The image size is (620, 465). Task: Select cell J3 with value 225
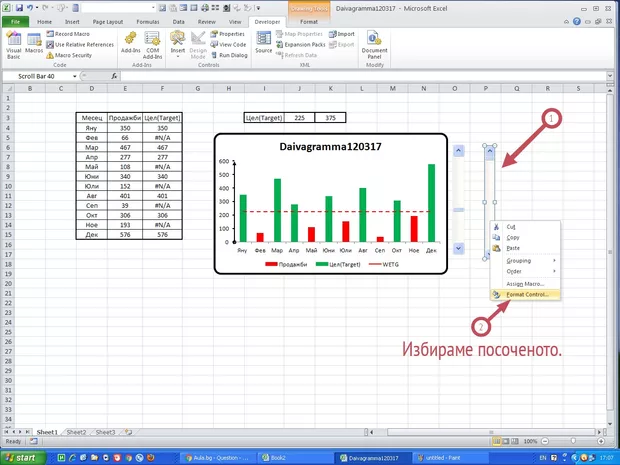pos(299,118)
